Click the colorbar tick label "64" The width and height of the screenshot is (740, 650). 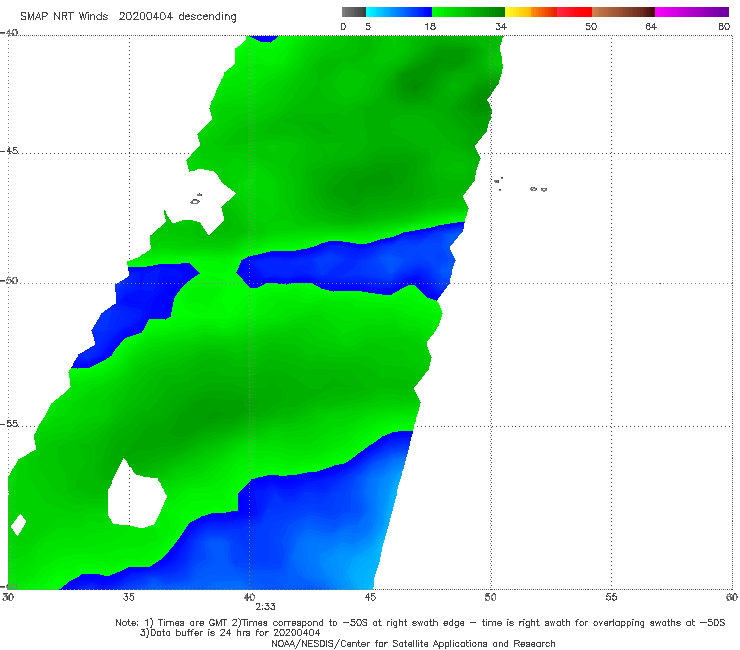651,26
